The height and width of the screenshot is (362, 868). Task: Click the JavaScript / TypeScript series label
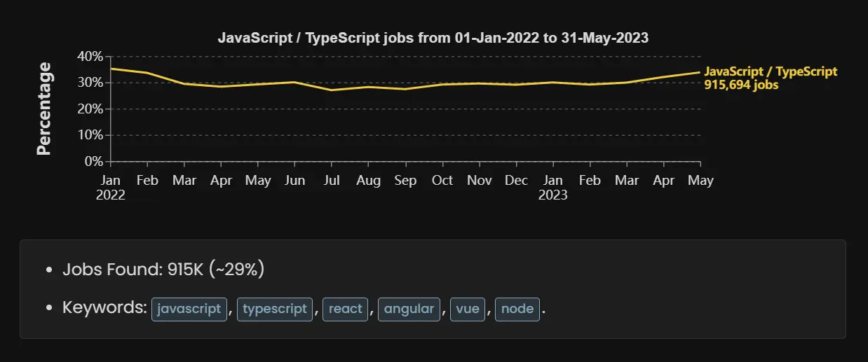pos(771,71)
